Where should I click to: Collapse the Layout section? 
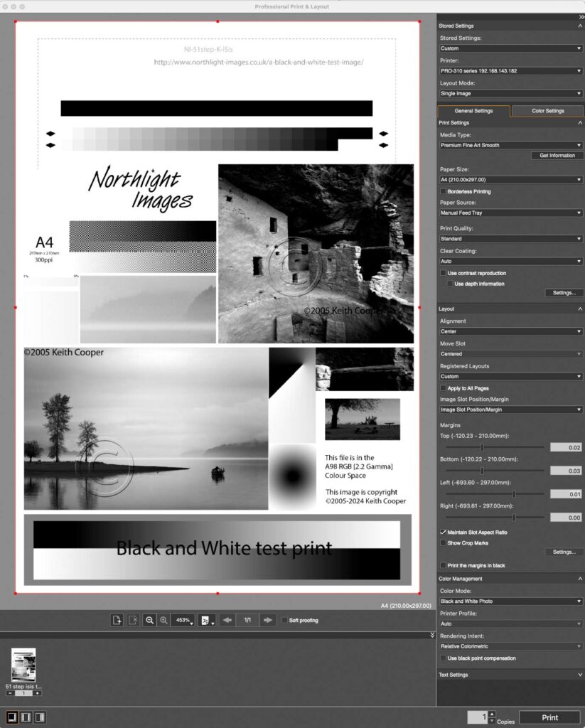click(580, 309)
